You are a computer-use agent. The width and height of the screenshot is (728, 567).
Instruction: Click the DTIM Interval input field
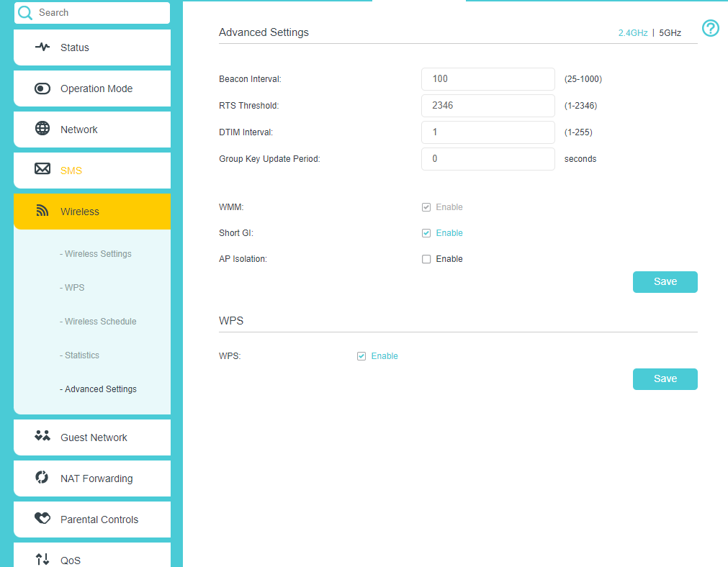click(488, 132)
